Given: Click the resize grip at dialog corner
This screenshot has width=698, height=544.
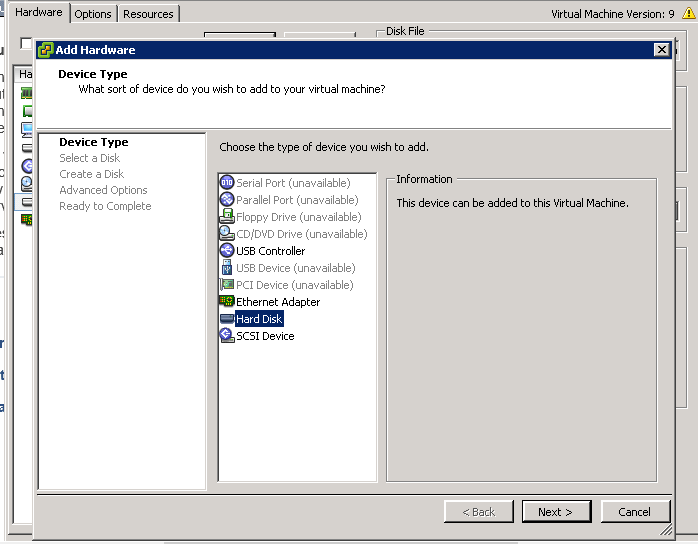Looking at the screenshot, I should (666, 529).
